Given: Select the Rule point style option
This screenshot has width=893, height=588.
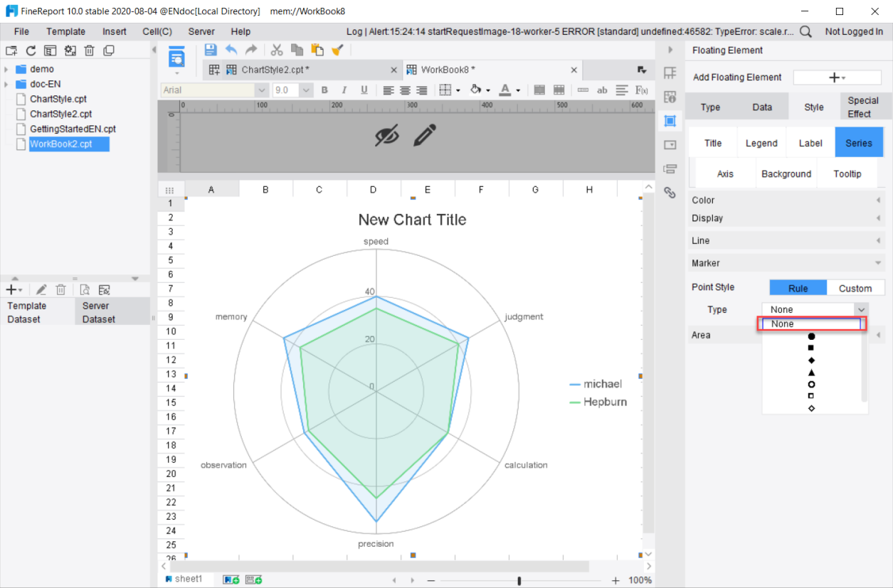Looking at the screenshot, I should coord(798,288).
